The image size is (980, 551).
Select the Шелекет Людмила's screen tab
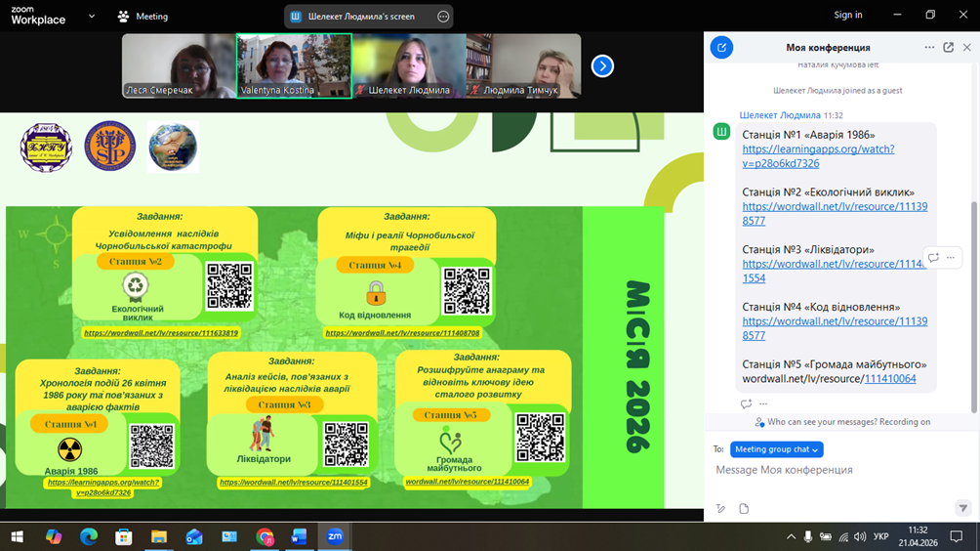tap(359, 17)
